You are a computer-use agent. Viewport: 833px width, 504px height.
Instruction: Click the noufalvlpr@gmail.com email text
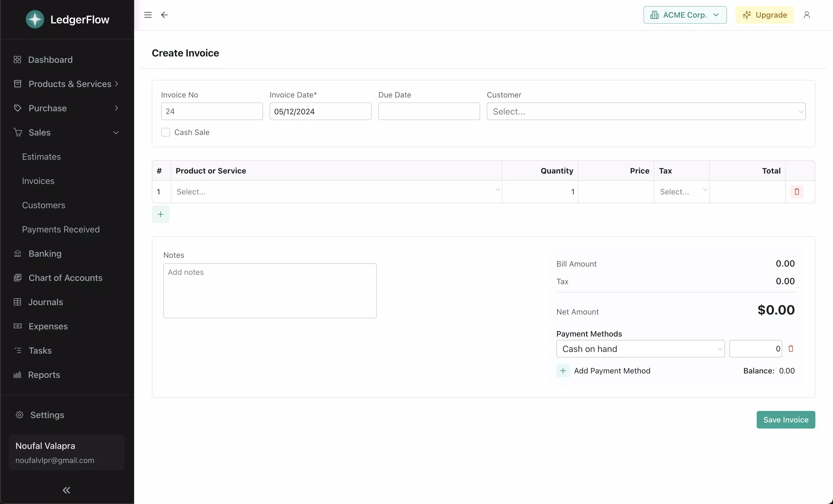(x=55, y=460)
